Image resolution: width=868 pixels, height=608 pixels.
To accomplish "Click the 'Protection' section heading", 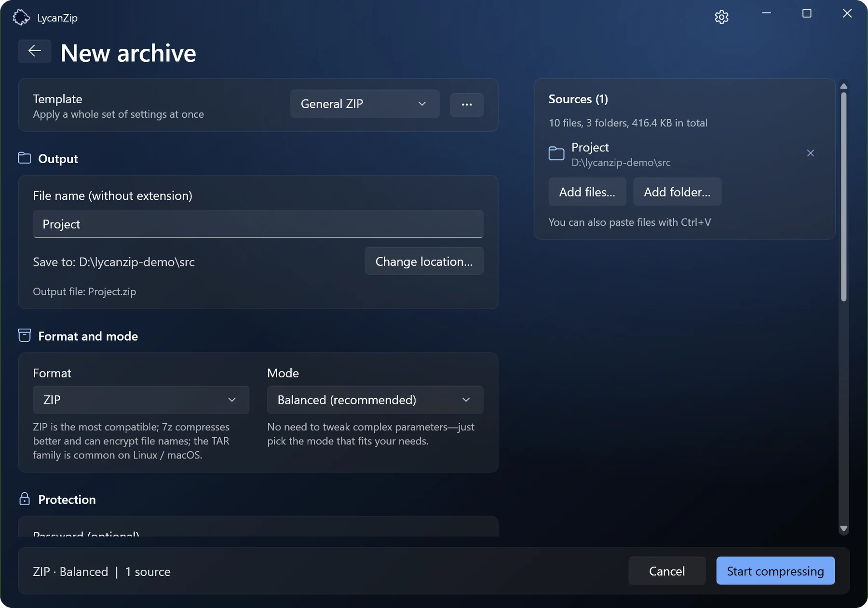I will coord(67,499).
